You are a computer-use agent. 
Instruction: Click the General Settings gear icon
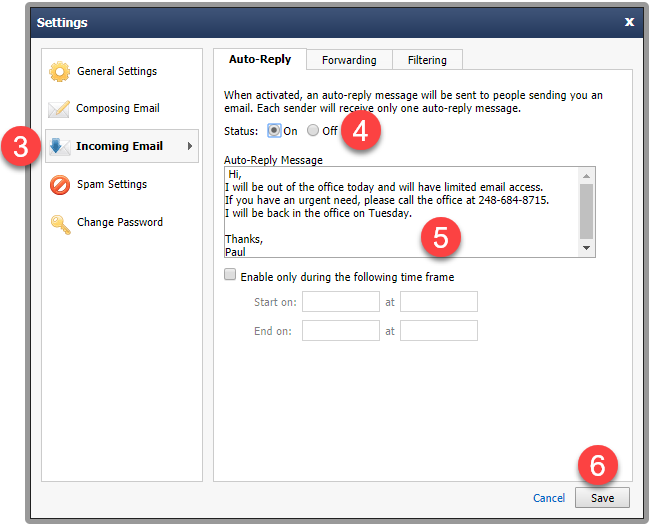pyautogui.click(x=59, y=72)
